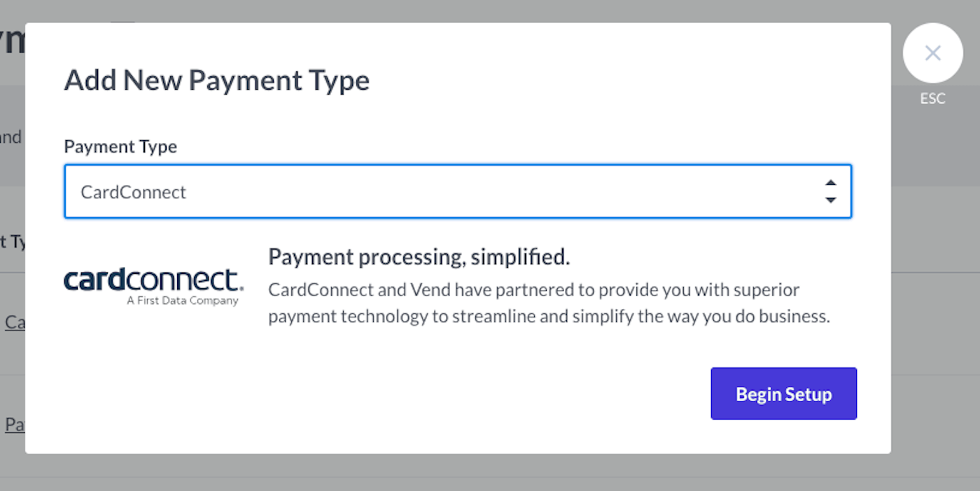Click the down arrow in the Payment Type selector
The height and width of the screenshot is (491, 980).
pos(830,200)
